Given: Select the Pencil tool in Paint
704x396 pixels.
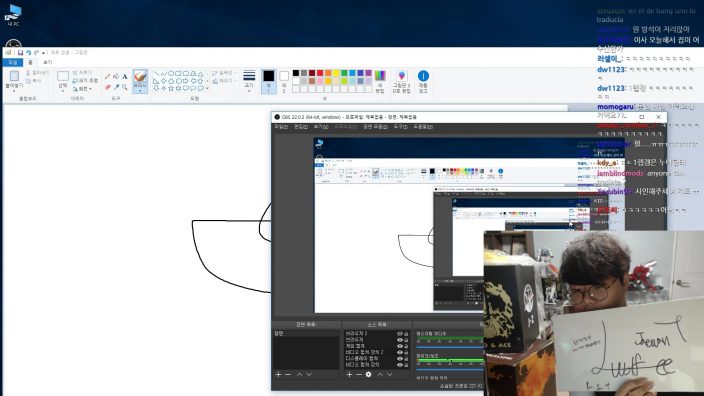Looking at the screenshot, I should [108, 77].
